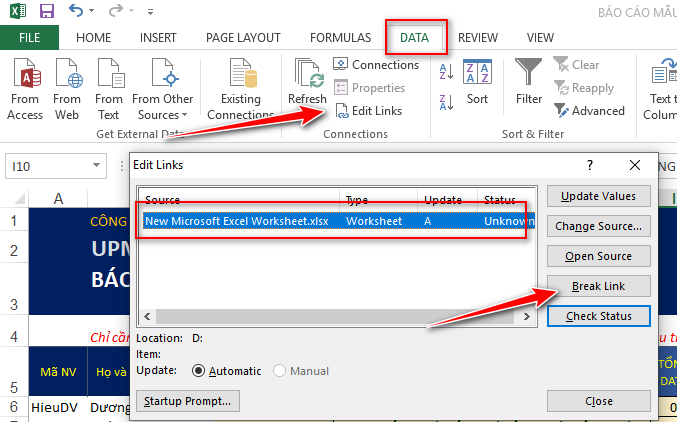Select the DATA ribbon tab
Viewport: 677px width, 422px height.
click(414, 38)
